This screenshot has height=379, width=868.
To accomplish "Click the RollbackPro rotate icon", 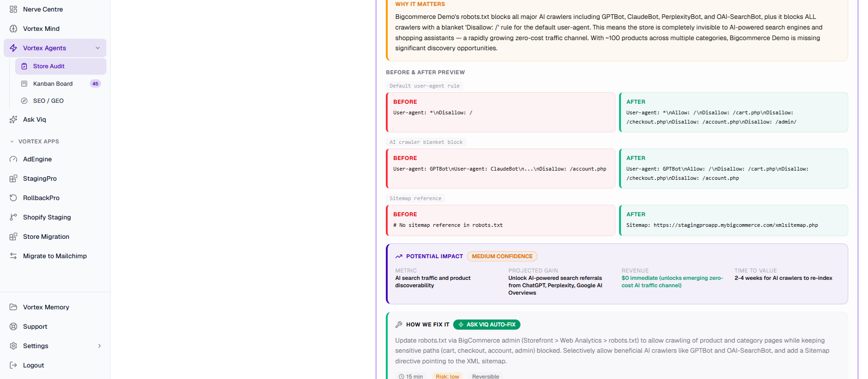I will [x=13, y=198].
